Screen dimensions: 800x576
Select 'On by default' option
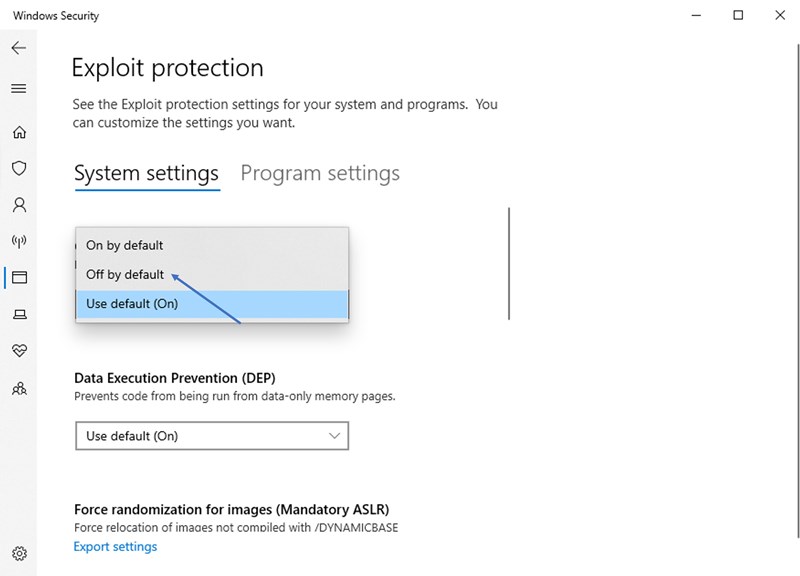pos(212,245)
